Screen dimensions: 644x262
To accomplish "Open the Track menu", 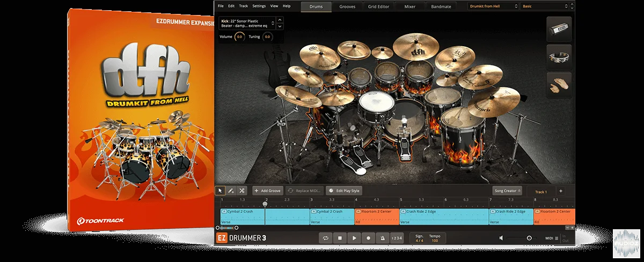I will tap(244, 6).
